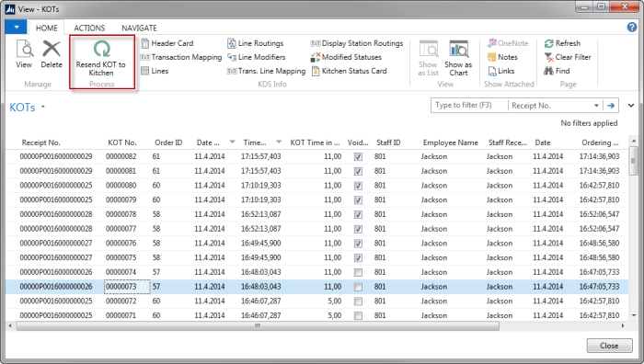Click the vertical scrollbar thumb
The width and height of the screenshot is (644, 364).
[633, 161]
